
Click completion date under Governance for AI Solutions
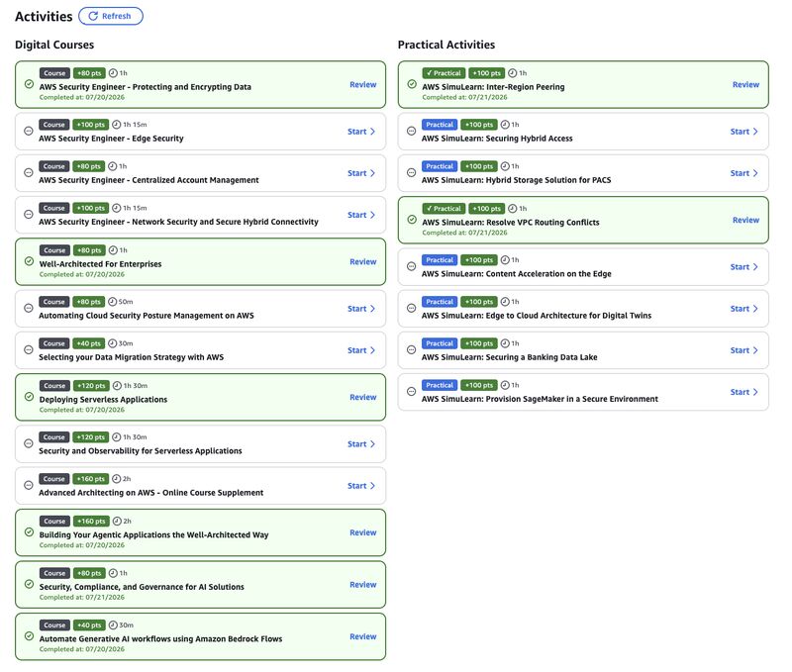[x=82, y=597]
